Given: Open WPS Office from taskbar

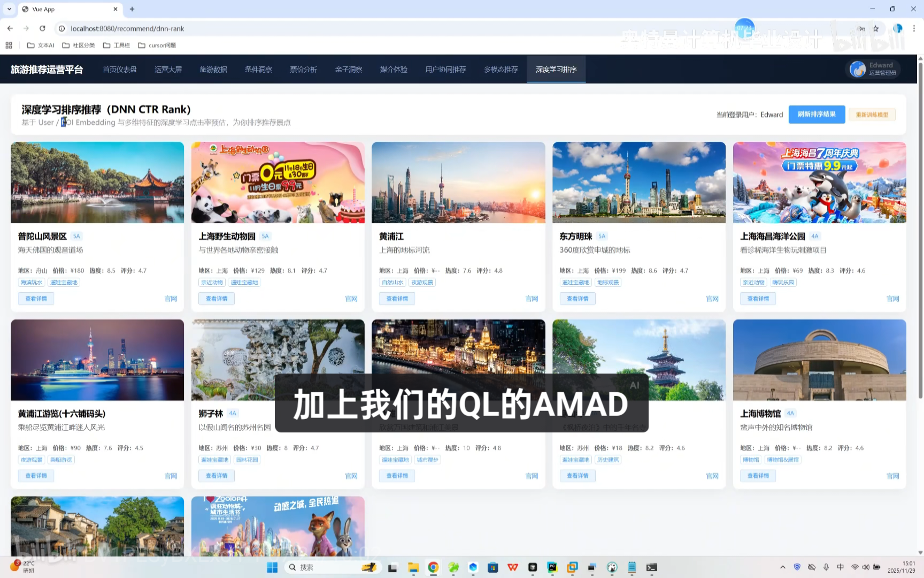Looking at the screenshot, I should point(513,567).
